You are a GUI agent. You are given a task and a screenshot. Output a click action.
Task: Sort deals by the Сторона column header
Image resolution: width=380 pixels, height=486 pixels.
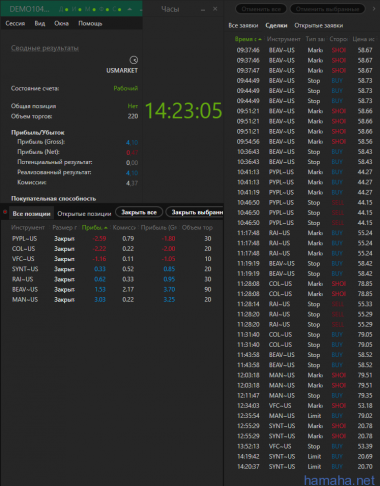click(x=338, y=39)
